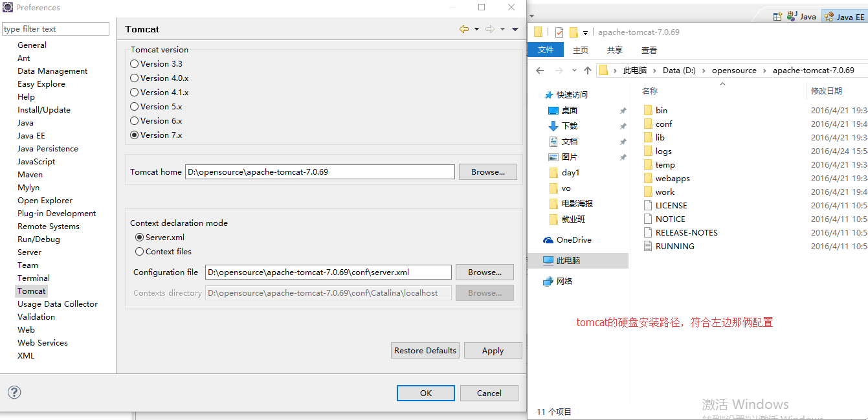Click the Apply button
Screen dimensions: 868x420
tap(493, 351)
